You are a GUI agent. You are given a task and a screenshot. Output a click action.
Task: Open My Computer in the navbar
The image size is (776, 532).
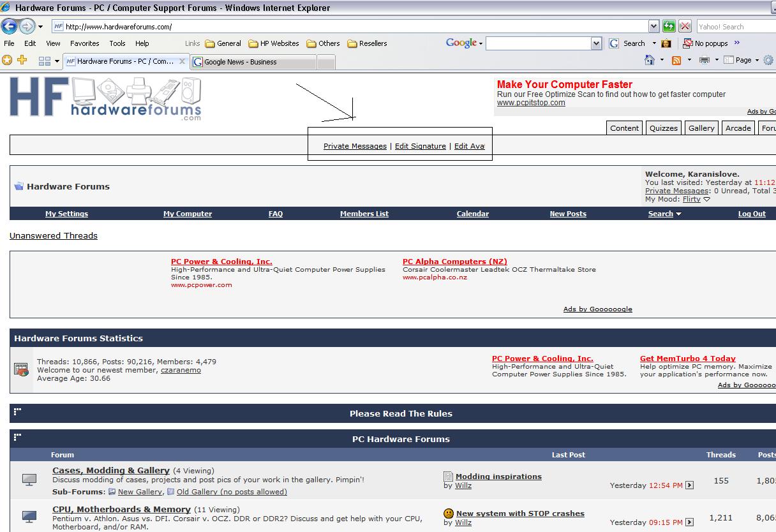[x=188, y=214]
